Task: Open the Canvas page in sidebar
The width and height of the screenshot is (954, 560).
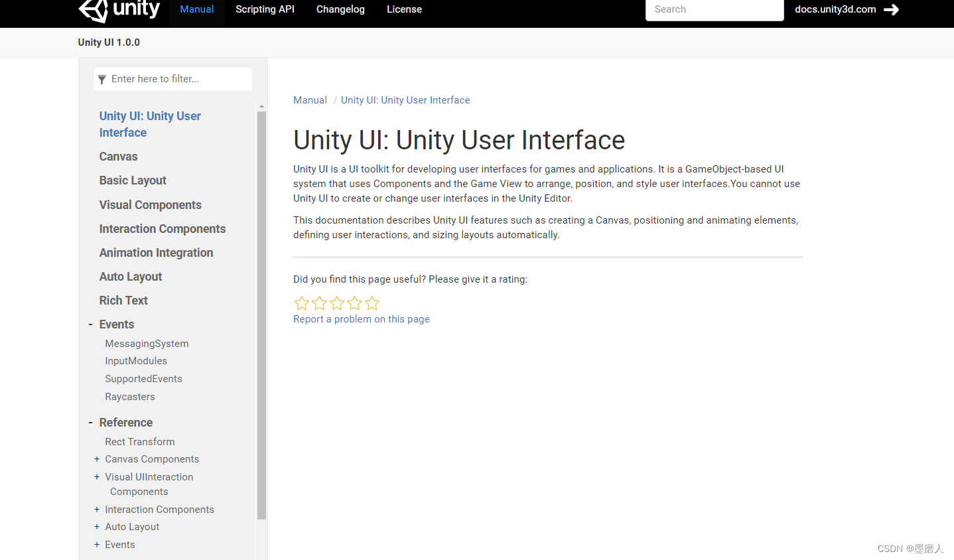Action: click(118, 157)
